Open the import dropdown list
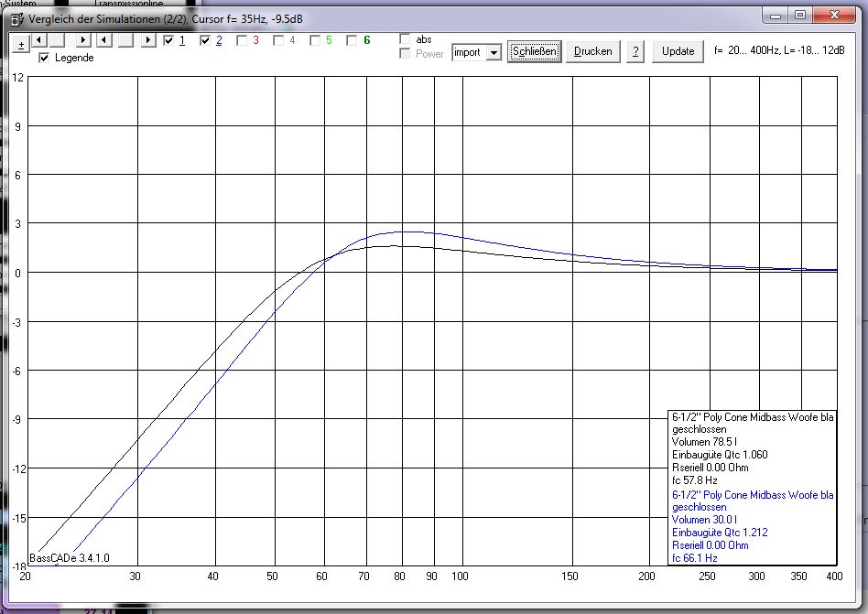This screenshot has height=614, width=868. click(494, 52)
